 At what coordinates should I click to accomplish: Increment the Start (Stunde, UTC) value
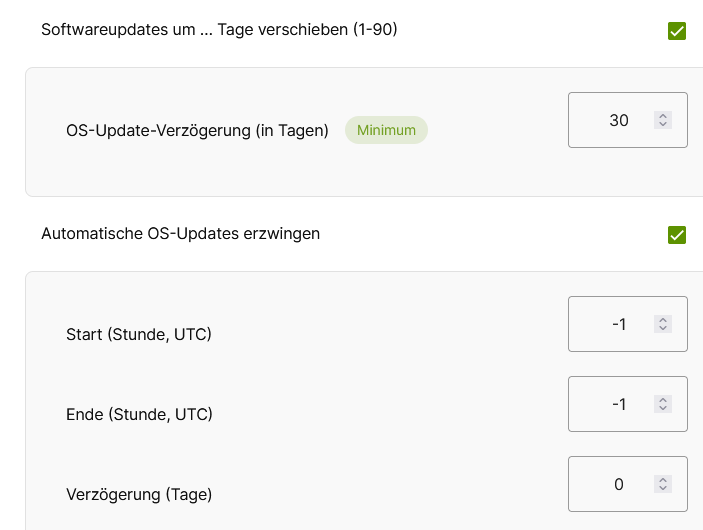coord(663,320)
